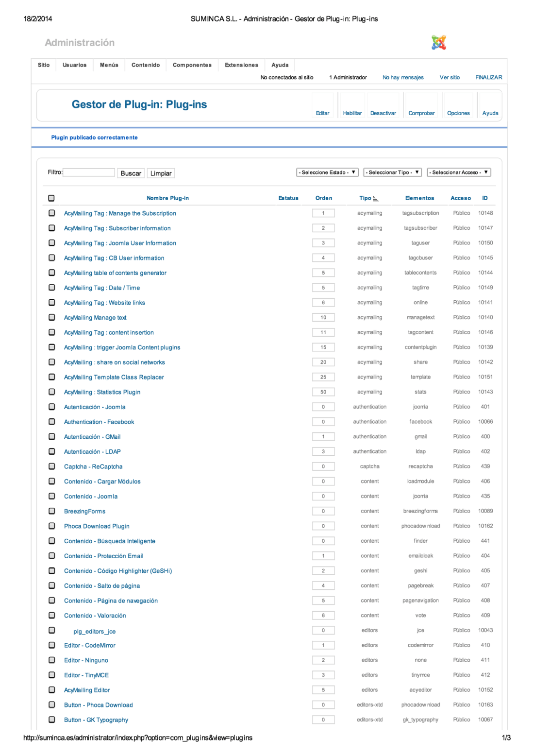Screen dimensions: 534x756
Task: Select the checkbox for Authentication - Facebook
Action: [x=51, y=422]
